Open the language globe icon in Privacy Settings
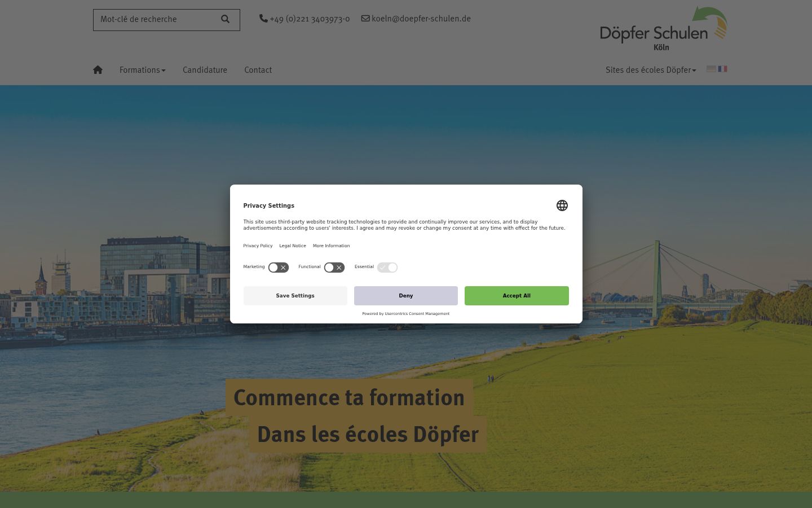The height and width of the screenshot is (508, 812). (562, 205)
